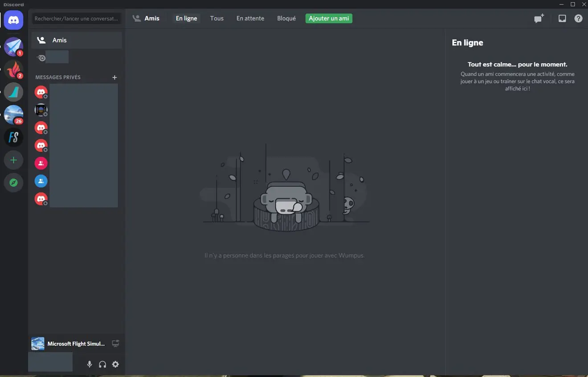Open the help question mark icon

578,19
